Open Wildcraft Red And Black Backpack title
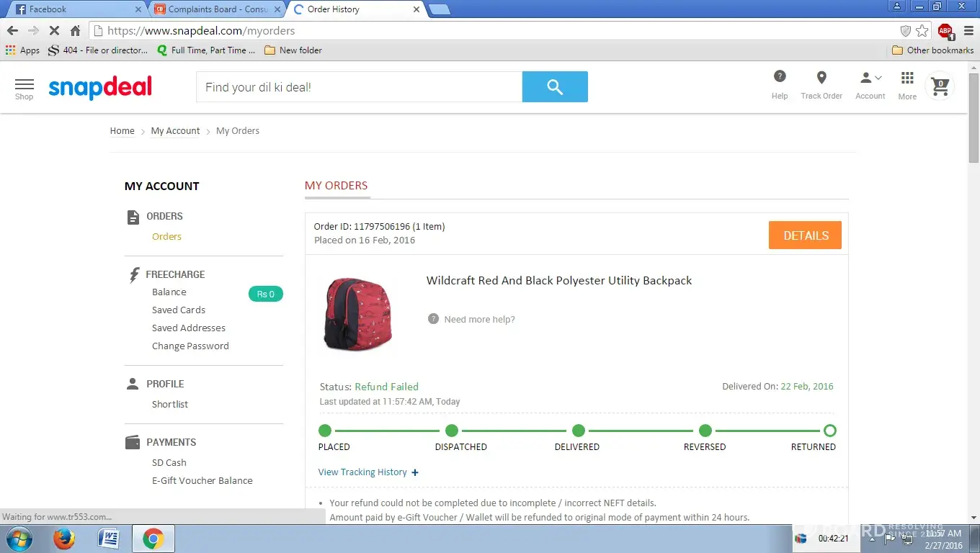Viewport: 980px width, 553px height. [x=559, y=281]
